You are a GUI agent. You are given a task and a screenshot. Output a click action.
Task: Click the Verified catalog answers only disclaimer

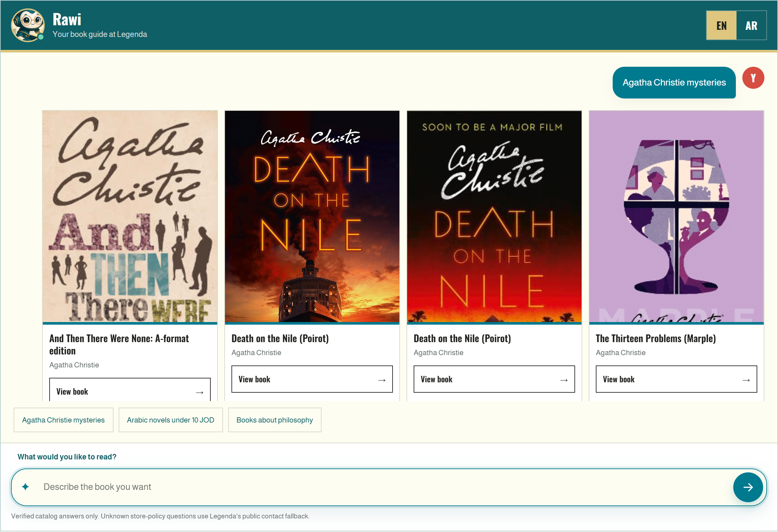click(x=160, y=516)
